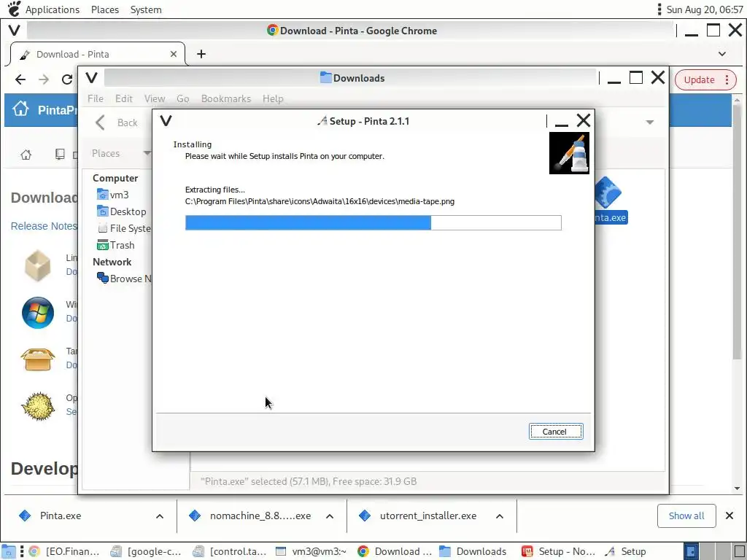Select Desktop in the Places sidebar
Image resolution: width=747 pixels, height=560 pixels.
coord(122,211)
